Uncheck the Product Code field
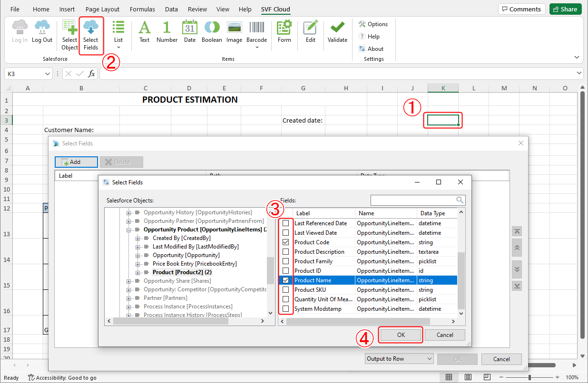Viewport: 588px width, 383px height. click(x=286, y=242)
